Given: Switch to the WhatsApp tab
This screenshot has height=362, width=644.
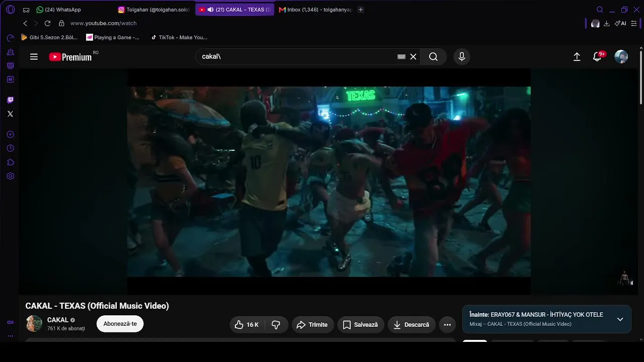Looking at the screenshot, I should (x=59, y=10).
